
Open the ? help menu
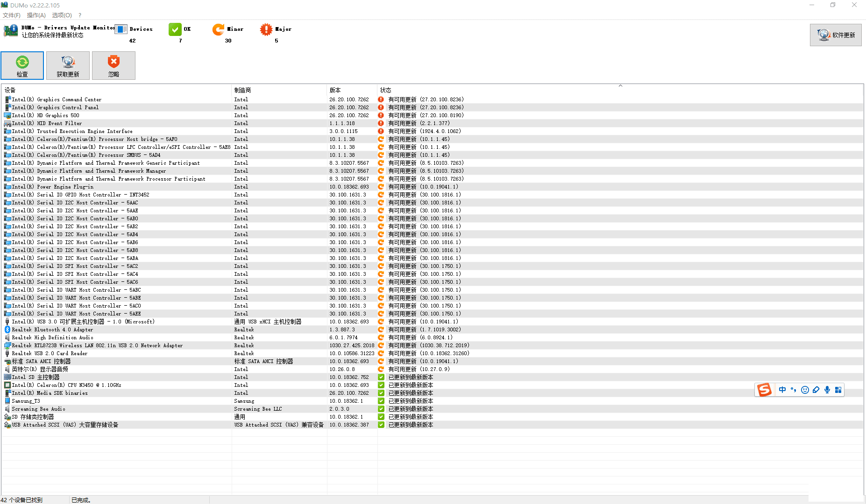pyautogui.click(x=80, y=15)
